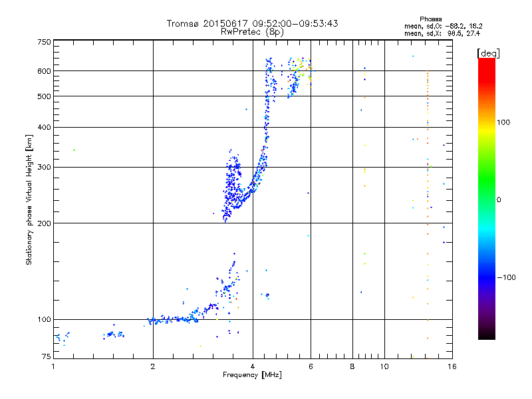Click the black bottom of the colorbar
This screenshot has width=532, height=399.
click(487, 334)
